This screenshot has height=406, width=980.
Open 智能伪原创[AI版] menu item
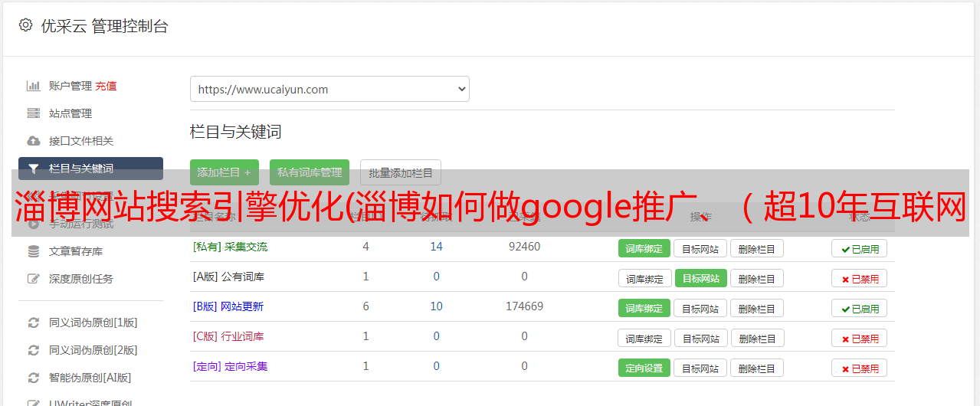90,378
